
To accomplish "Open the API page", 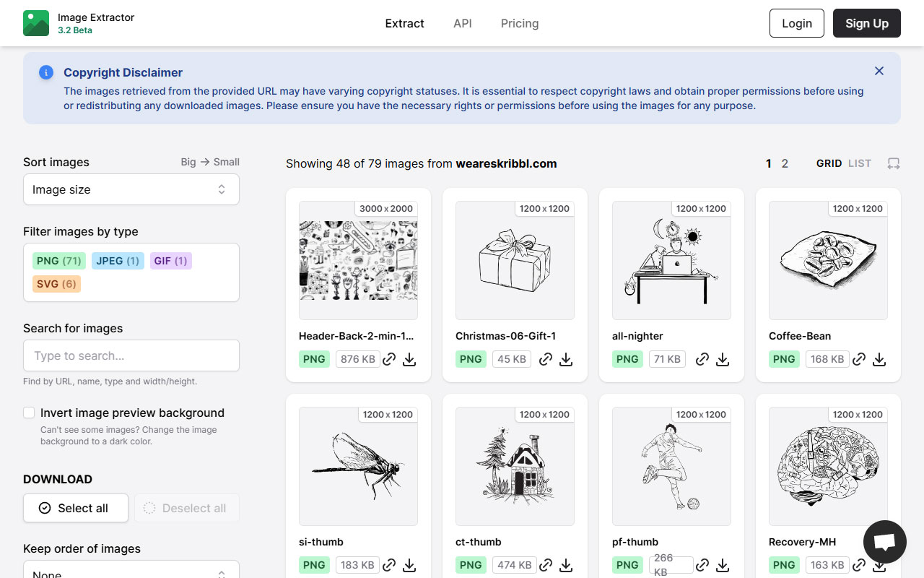I will [x=462, y=23].
